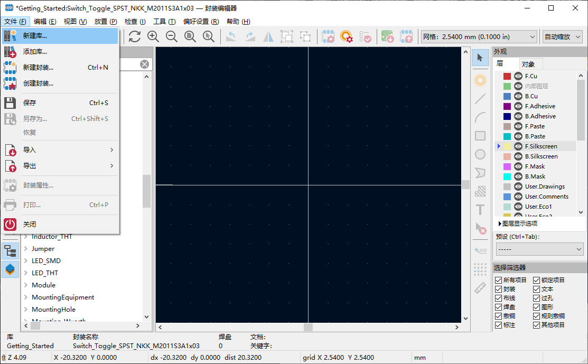Choose 添加库 from the file menu
Screen dimensions: 588x364
tap(60, 51)
